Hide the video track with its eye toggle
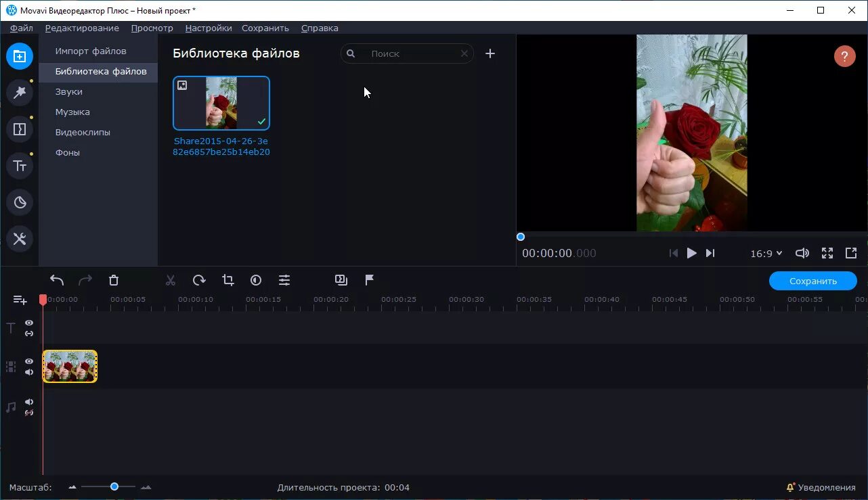Viewport: 868px width, 500px height. (x=28, y=361)
